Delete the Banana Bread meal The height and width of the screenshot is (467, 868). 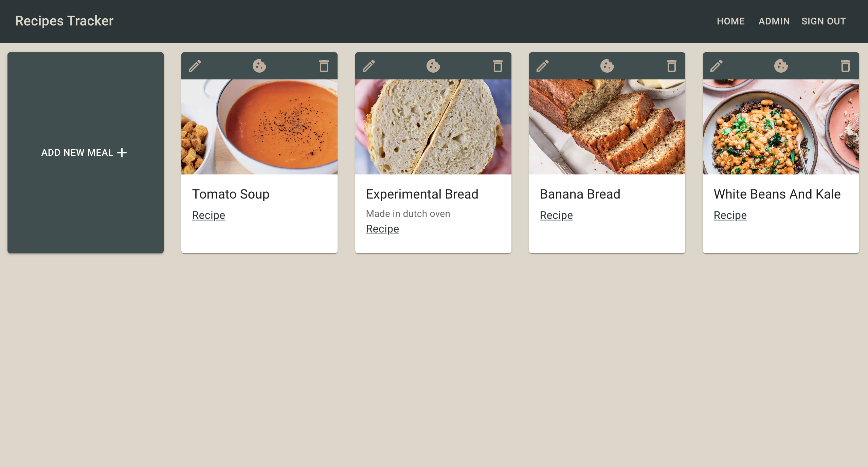point(671,66)
